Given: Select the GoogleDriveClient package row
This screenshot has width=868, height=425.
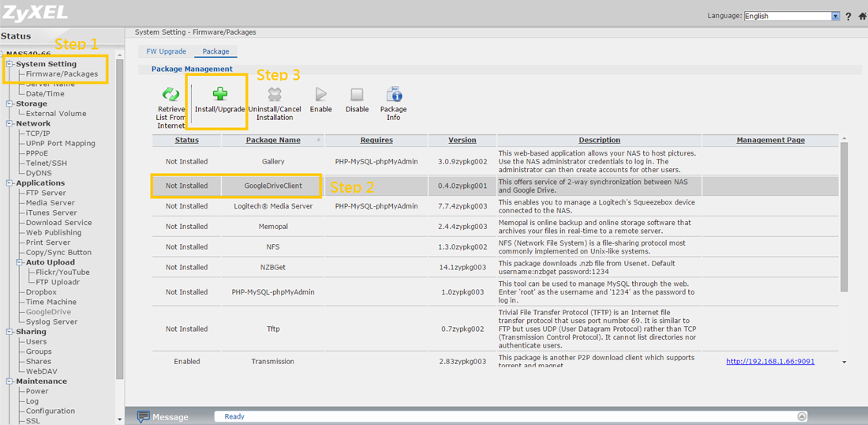Looking at the screenshot, I should pyautogui.click(x=496, y=186).
